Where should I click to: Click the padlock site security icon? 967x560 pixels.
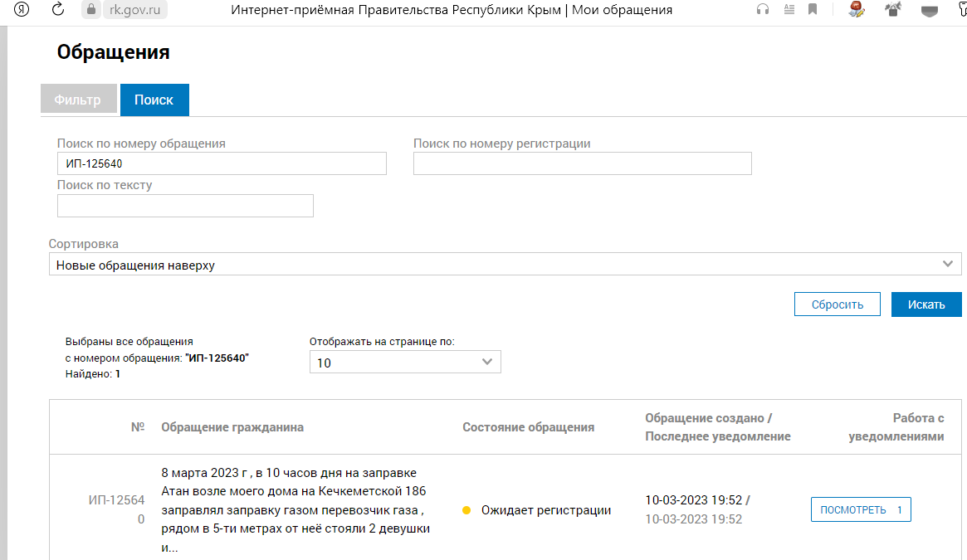(90, 10)
